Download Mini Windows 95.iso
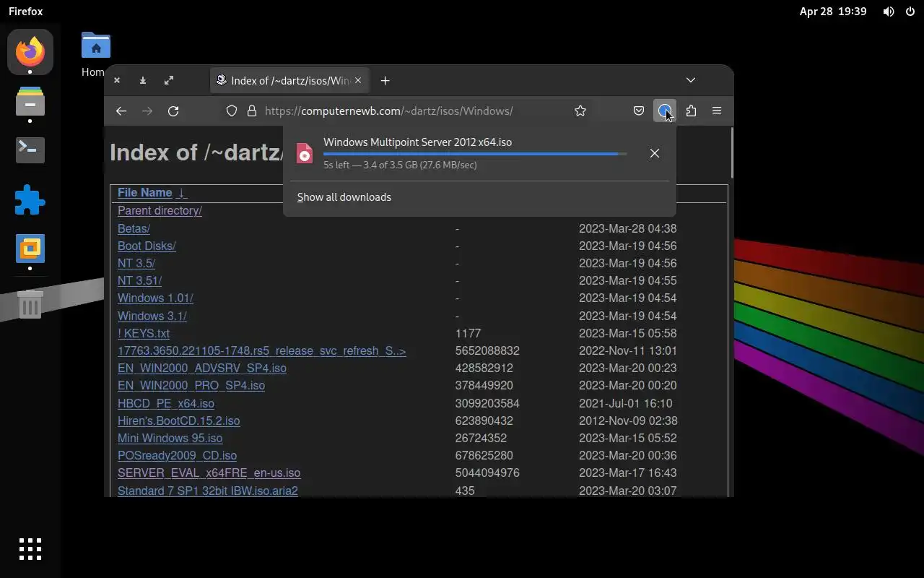924x578 pixels. click(170, 439)
